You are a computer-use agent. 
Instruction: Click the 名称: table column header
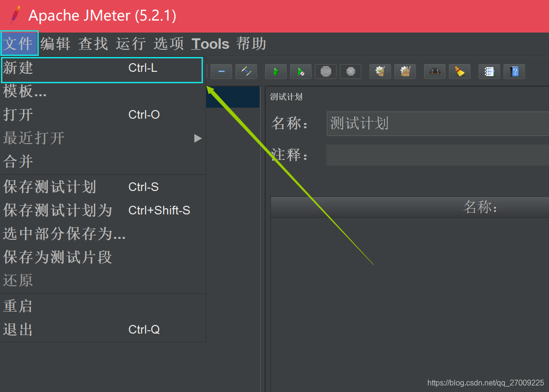point(410,207)
